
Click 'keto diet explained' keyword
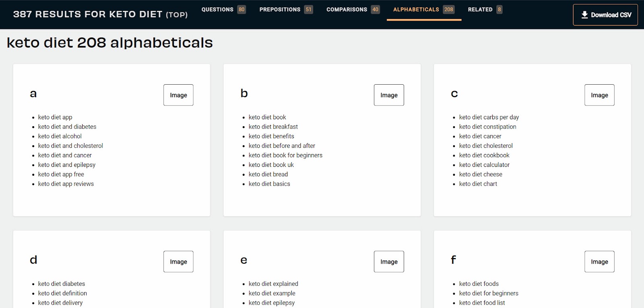[x=273, y=284]
